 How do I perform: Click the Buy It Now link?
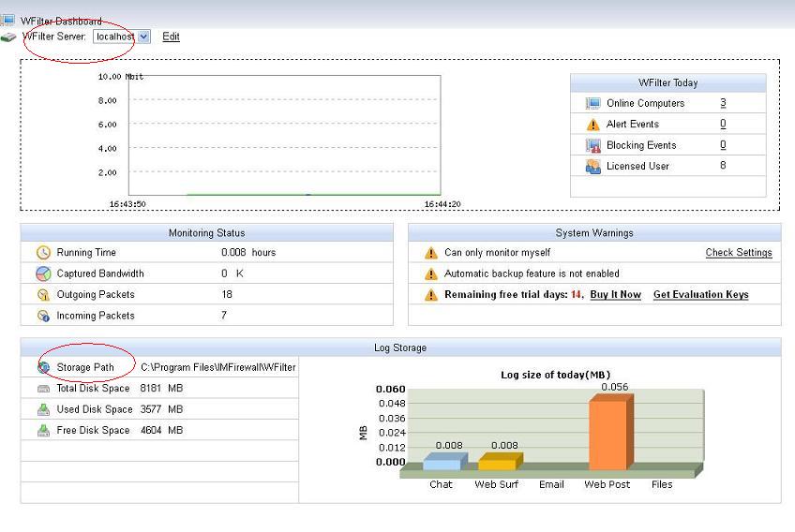(616, 294)
